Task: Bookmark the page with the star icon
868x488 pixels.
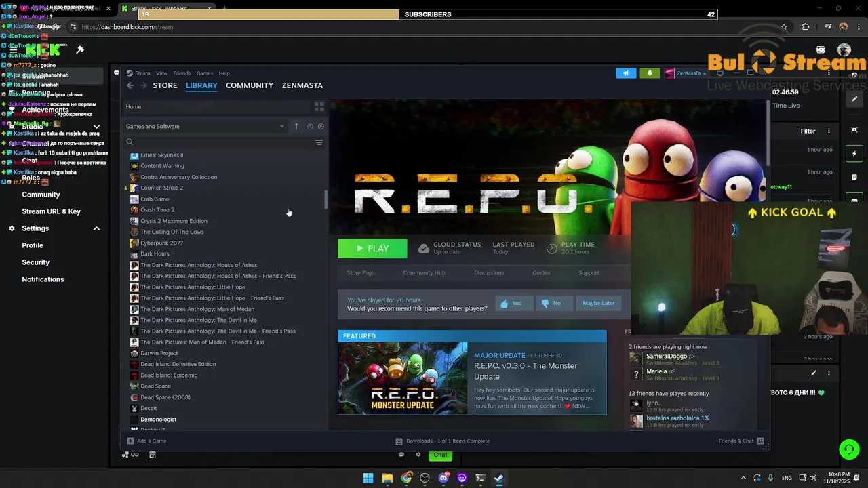Action: tap(784, 27)
